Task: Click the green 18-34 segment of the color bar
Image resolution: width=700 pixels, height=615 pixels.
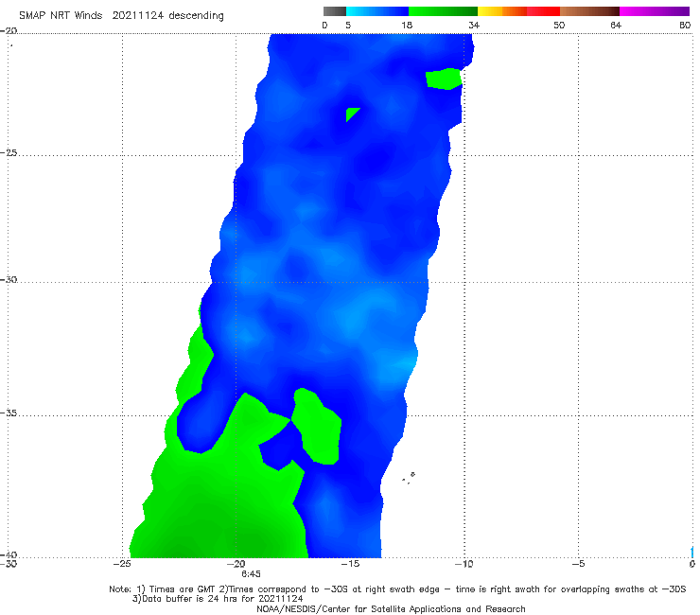Action: click(x=443, y=11)
